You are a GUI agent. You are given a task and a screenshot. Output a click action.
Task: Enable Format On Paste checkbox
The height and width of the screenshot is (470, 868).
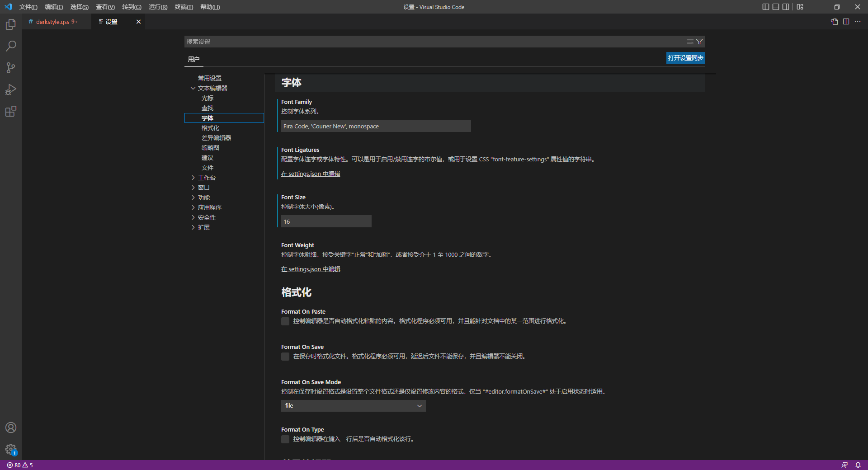pos(285,321)
